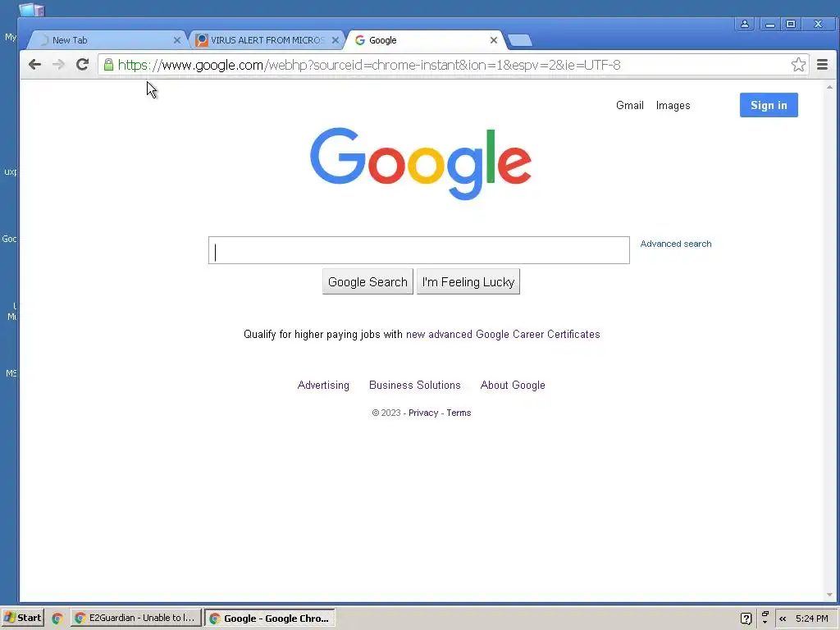Close the Google tab

point(493,40)
